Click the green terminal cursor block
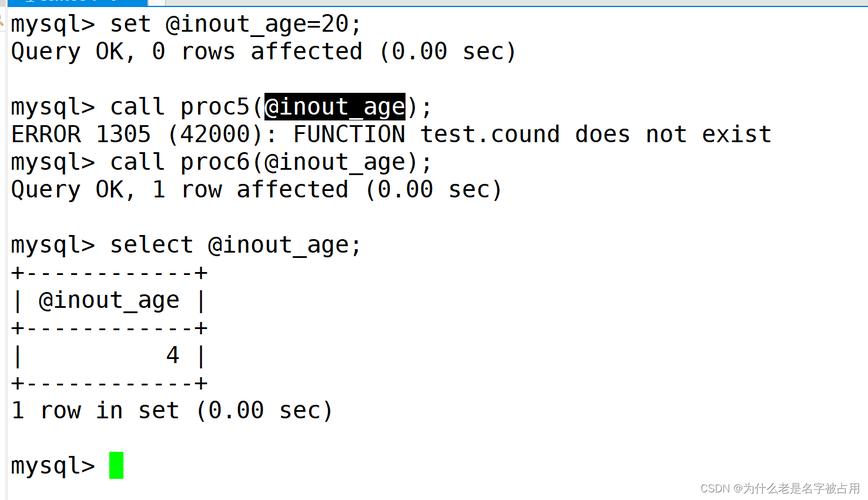The image size is (868, 500). tap(116, 465)
